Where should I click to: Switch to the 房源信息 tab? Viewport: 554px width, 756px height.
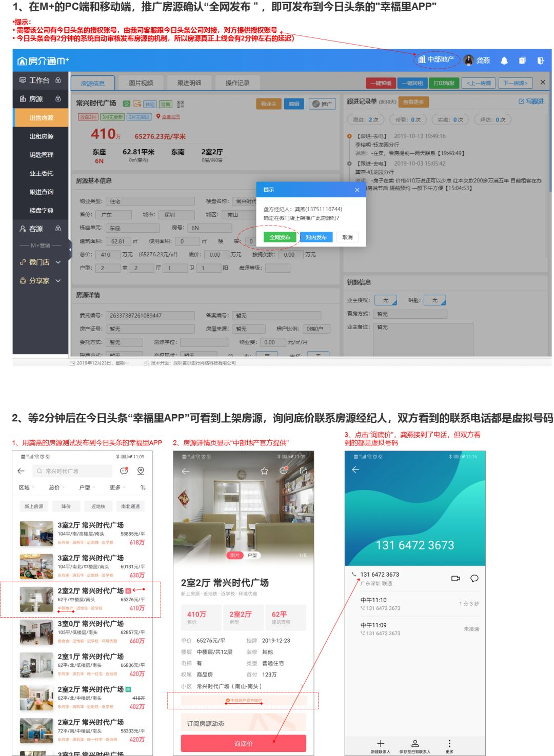pyautogui.click(x=93, y=83)
